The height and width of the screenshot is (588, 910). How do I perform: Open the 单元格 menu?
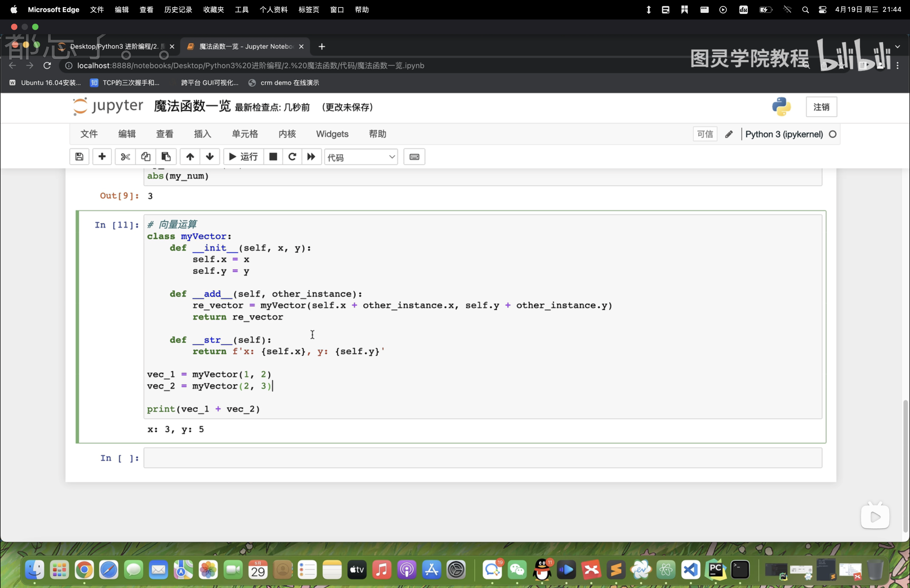coord(245,134)
